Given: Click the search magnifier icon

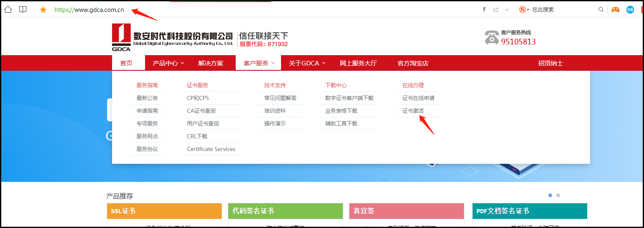Looking at the screenshot, I should (x=601, y=9).
